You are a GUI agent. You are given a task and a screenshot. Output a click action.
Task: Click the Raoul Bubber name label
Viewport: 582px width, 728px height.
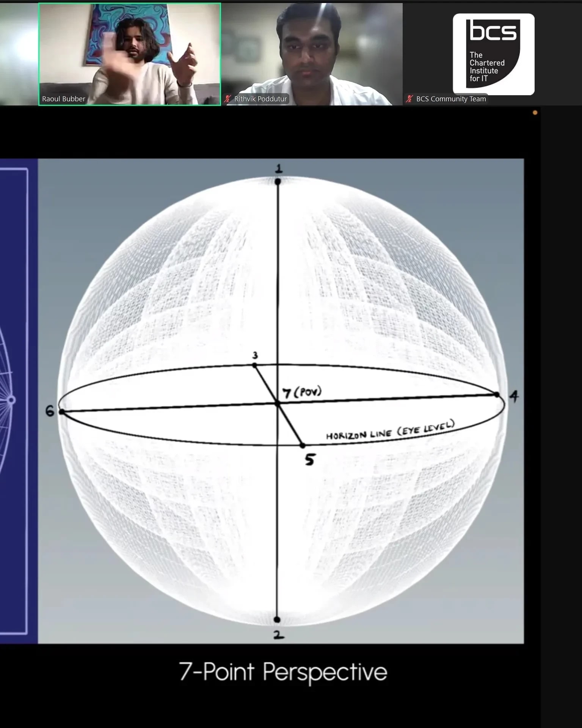click(64, 99)
